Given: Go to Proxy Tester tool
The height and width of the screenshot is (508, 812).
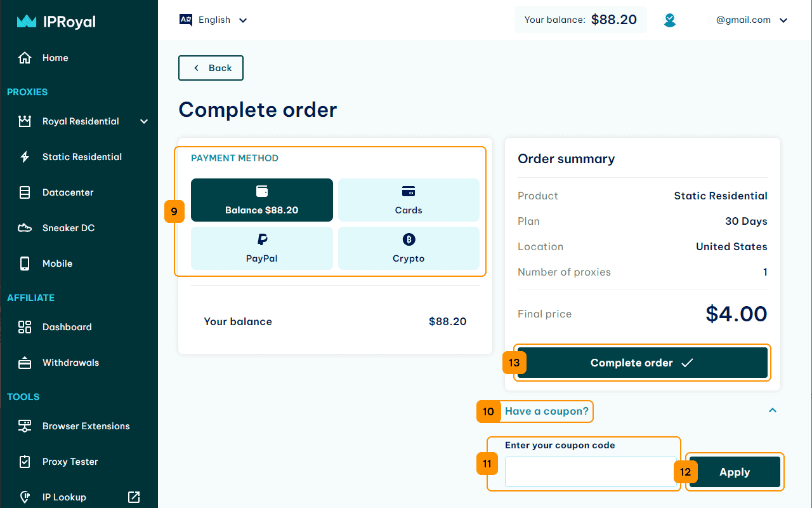Looking at the screenshot, I should coord(70,462).
